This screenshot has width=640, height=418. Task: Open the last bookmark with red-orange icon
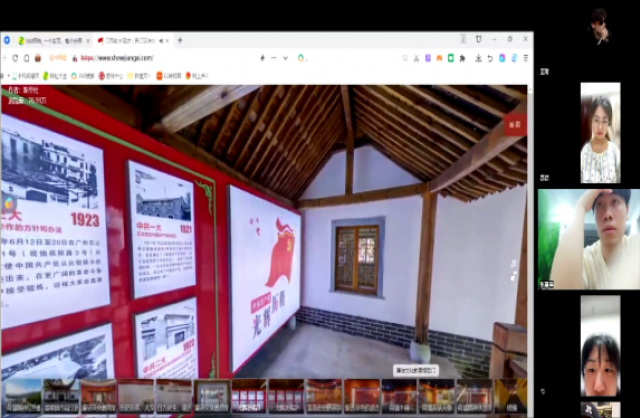point(197,76)
